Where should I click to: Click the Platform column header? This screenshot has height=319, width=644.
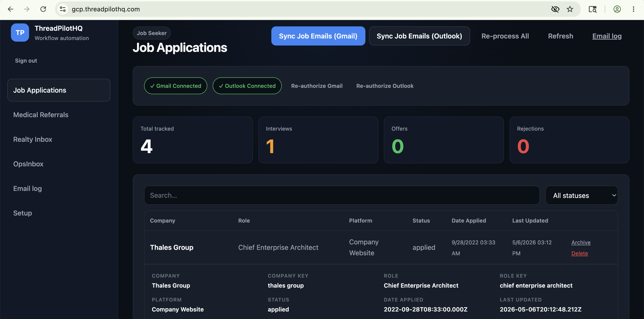point(360,221)
